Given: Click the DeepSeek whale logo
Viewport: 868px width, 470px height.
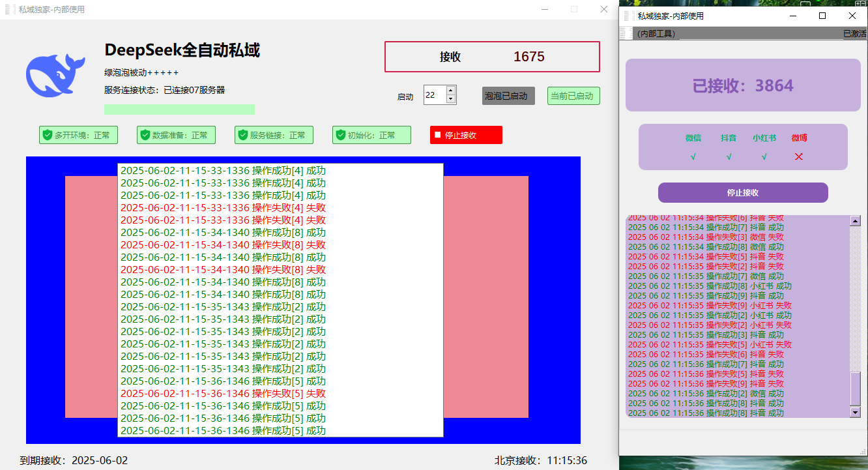Looking at the screenshot, I should (x=55, y=76).
